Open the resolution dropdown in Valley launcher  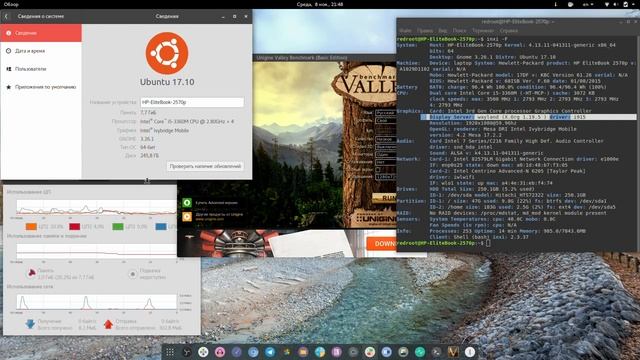pos(386,177)
